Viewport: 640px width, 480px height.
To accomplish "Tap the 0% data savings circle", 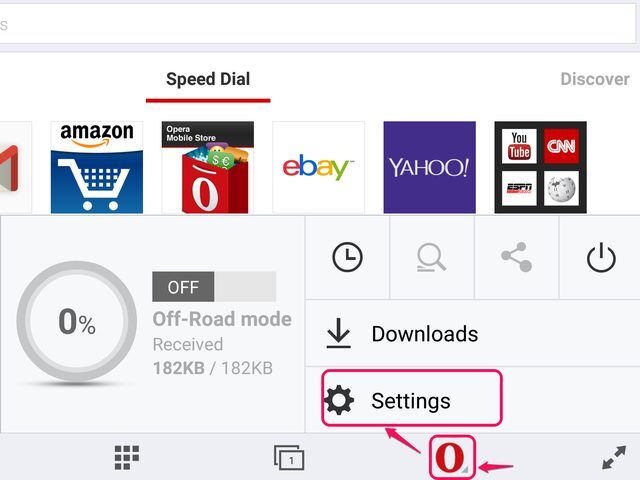I will (x=76, y=322).
